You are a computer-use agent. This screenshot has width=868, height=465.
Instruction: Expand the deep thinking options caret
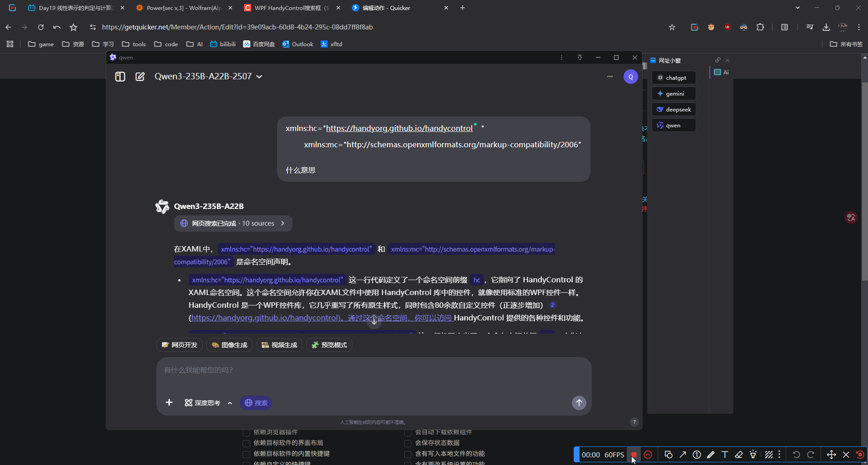coord(230,403)
